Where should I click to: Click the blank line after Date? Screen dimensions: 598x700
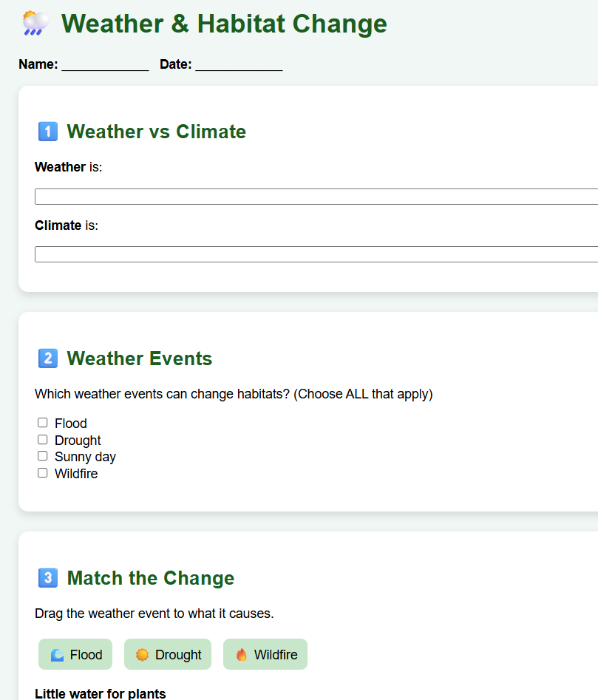pyautogui.click(x=239, y=65)
